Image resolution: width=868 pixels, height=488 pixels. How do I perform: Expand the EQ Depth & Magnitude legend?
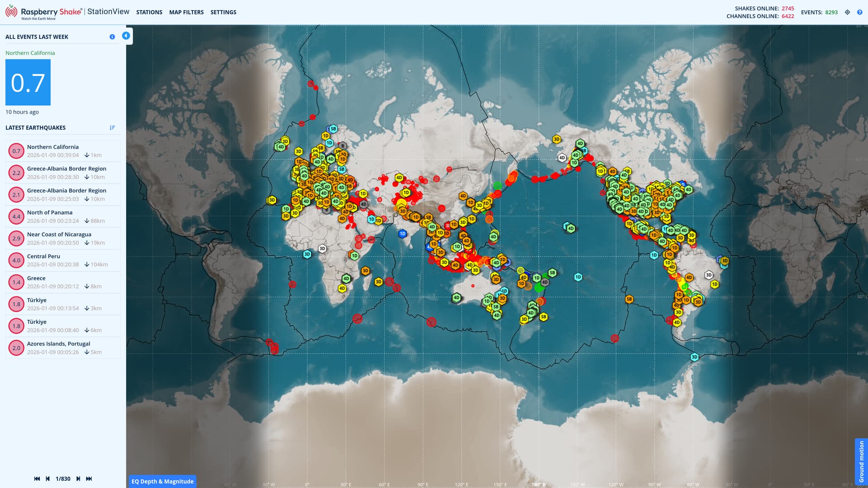(x=162, y=481)
